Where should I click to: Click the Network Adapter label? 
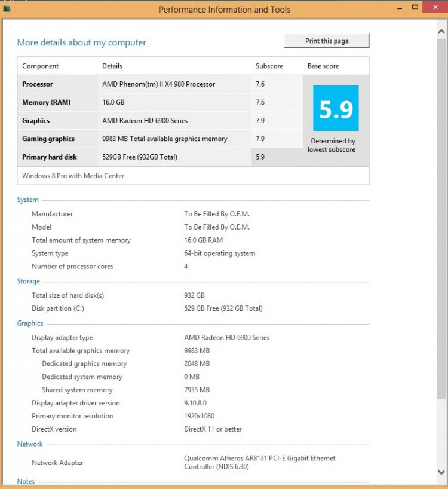click(x=57, y=463)
